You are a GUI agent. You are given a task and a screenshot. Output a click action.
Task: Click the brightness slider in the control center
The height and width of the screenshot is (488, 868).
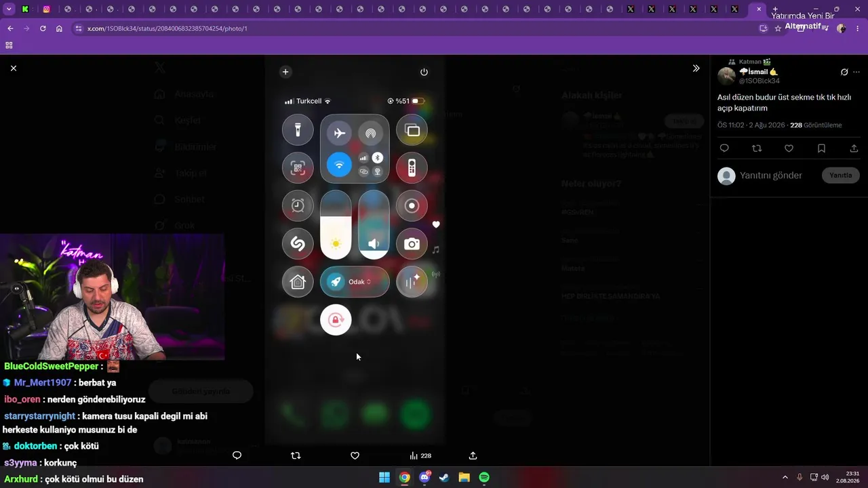pyautogui.click(x=336, y=224)
